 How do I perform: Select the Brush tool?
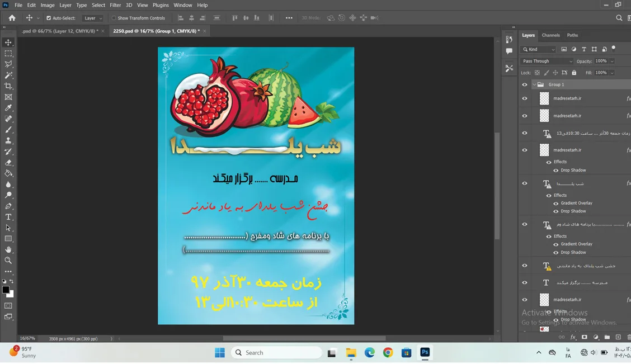pos(8,130)
